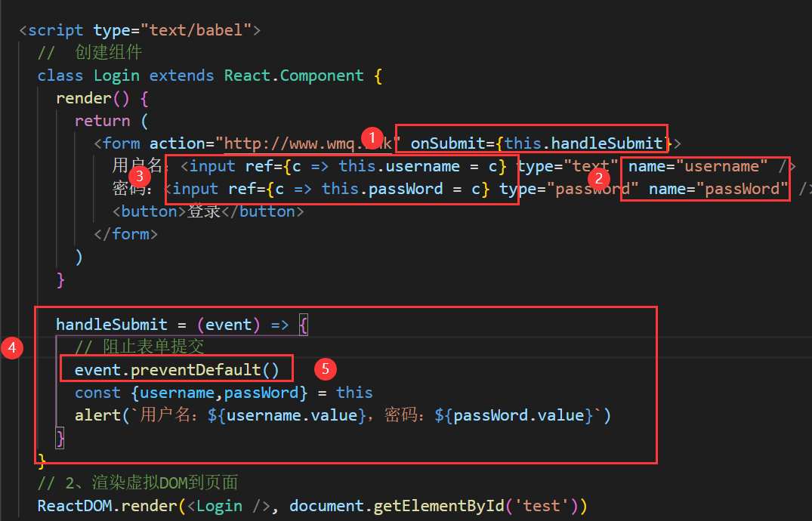This screenshot has width=812, height=521.
Task: Click the 登录 button text in code
Action: (204, 211)
